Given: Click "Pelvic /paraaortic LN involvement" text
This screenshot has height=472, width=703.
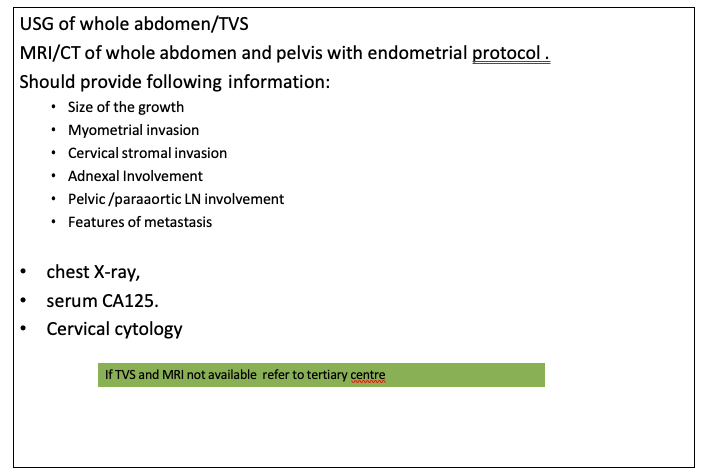Looking at the screenshot, I should click(176, 199).
